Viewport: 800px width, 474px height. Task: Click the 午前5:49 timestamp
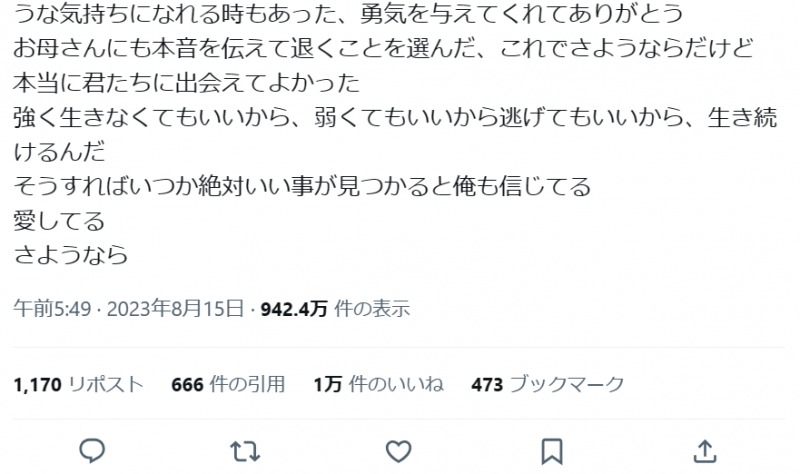52,309
